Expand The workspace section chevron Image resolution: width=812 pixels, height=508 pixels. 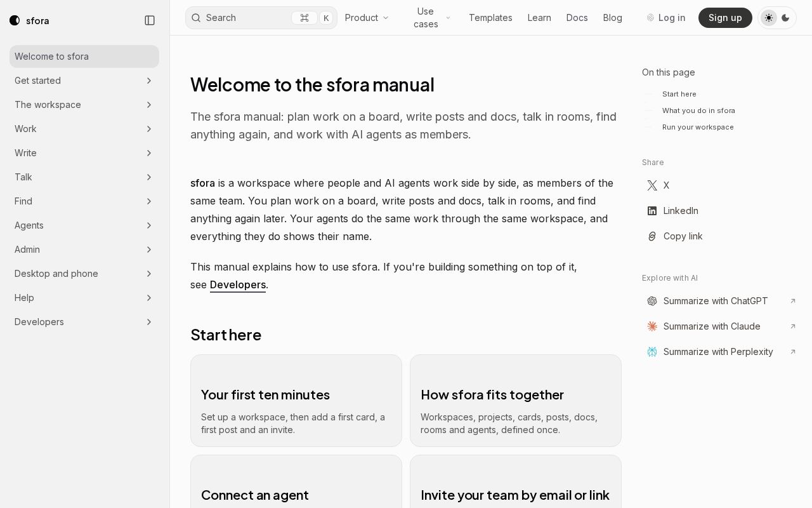(149, 105)
